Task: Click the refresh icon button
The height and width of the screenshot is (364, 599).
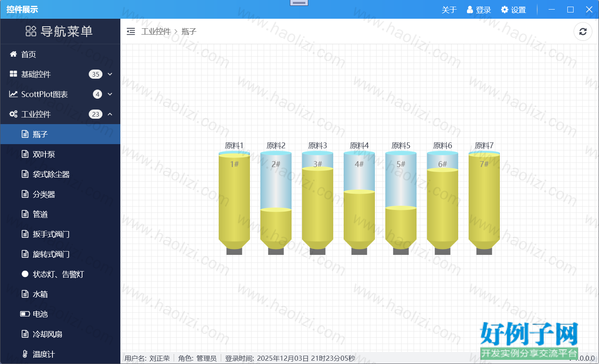Action: (x=583, y=32)
